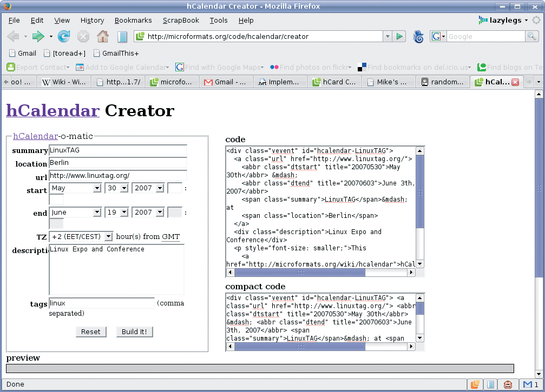The width and height of the screenshot is (545, 392).
Task: Open the end month dropdown showing June
Action: [x=75, y=212]
